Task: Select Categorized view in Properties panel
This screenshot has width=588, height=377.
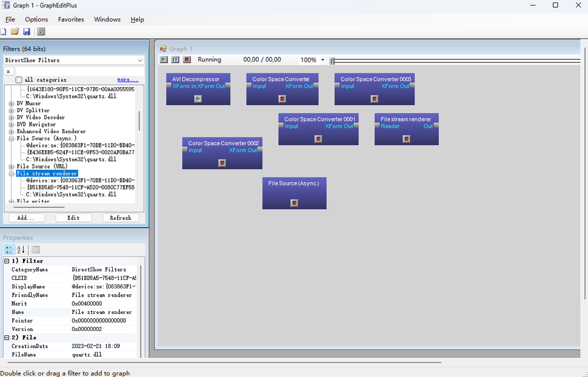Action: point(10,250)
